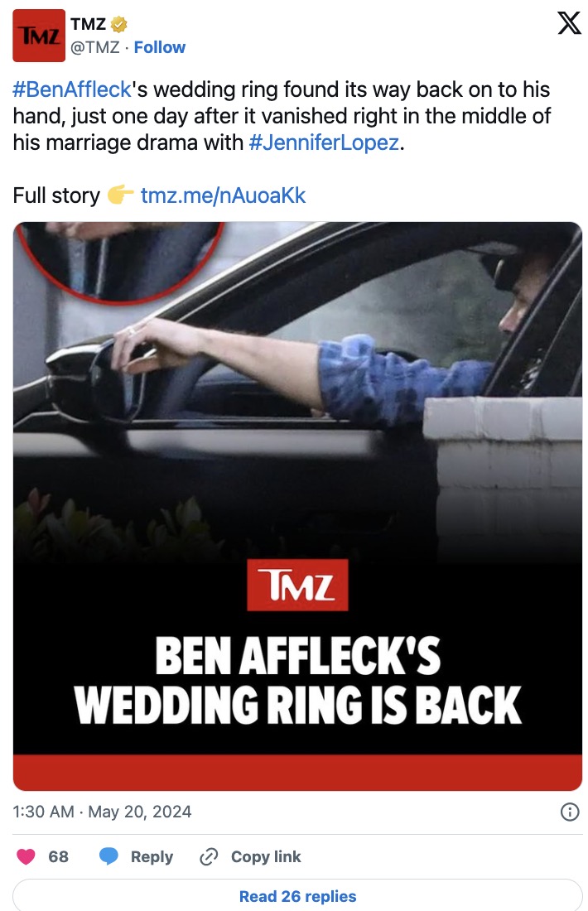This screenshot has width=588, height=911.
Task: Open the tweet info circle icon
Action: (x=570, y=812)
